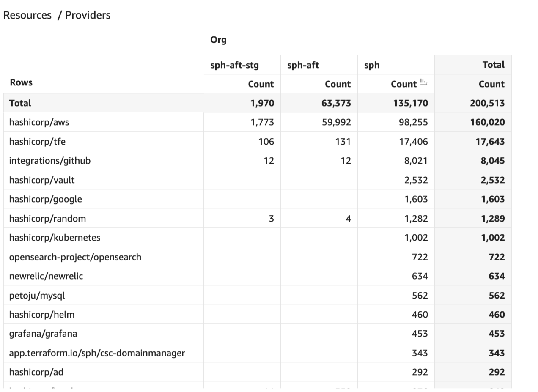Viewport: 538px width, 392px height.
Task: Select the hashicorp/random row label
Action: click(x=47, y=219)
